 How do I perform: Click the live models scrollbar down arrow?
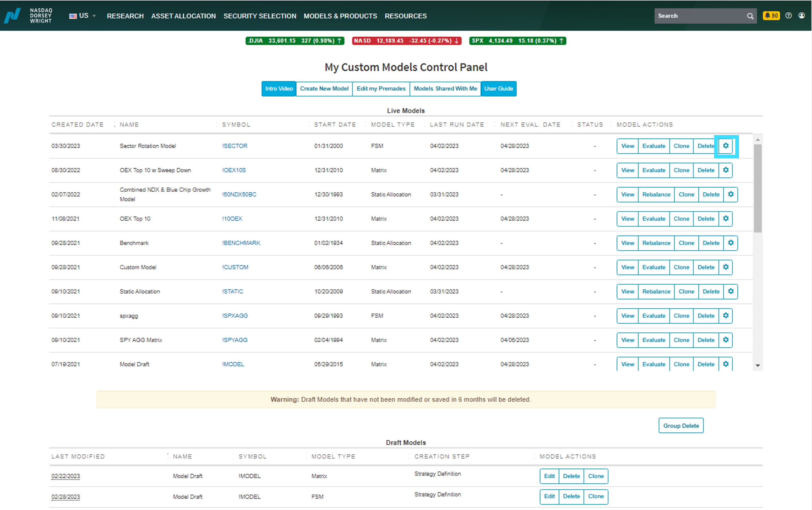(x=757, y=366)
